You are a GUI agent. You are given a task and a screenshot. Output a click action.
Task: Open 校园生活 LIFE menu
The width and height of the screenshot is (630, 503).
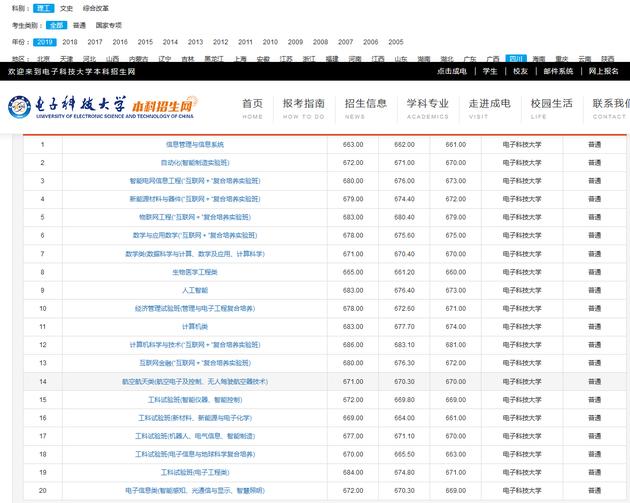[x=551, y=108]
